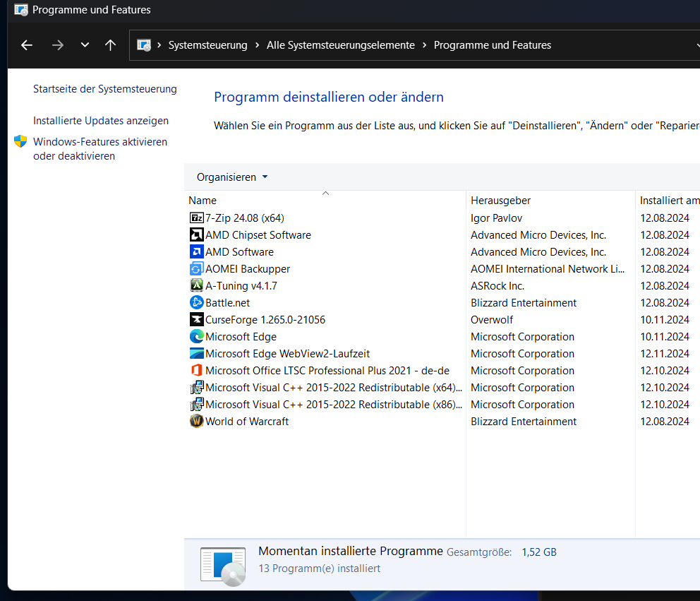The image size is (700, 601).
Task: Select AOMEI Backupper in the list
Action: [x=248, y=269]
